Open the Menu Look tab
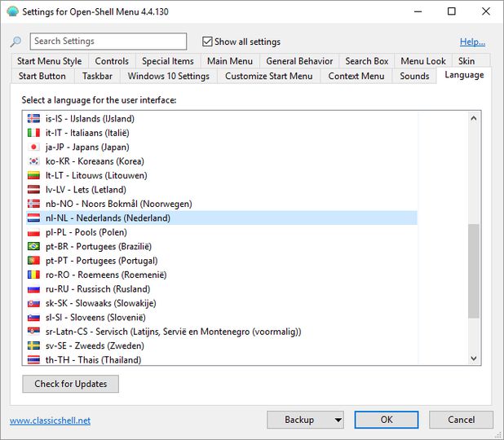The height and width of the screenshot is (440, 504). (x=423, y=61)
